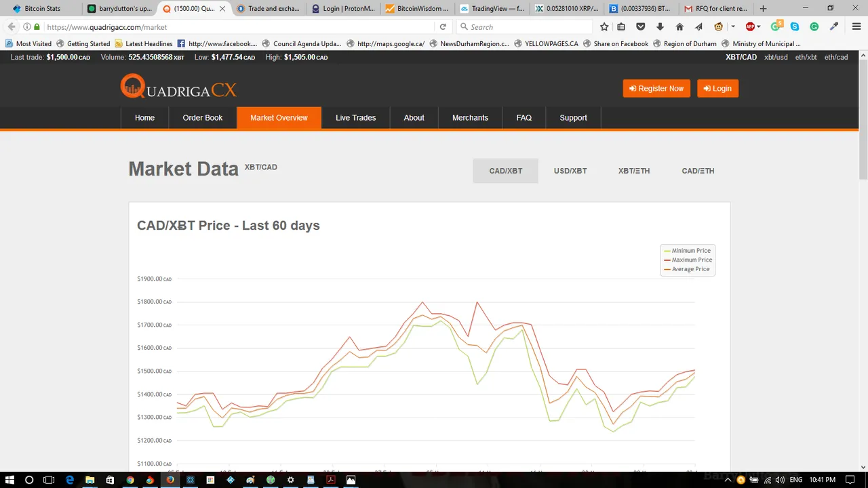Select the USD/XBT market tab
868x488 pixels.
coord(570,171)
